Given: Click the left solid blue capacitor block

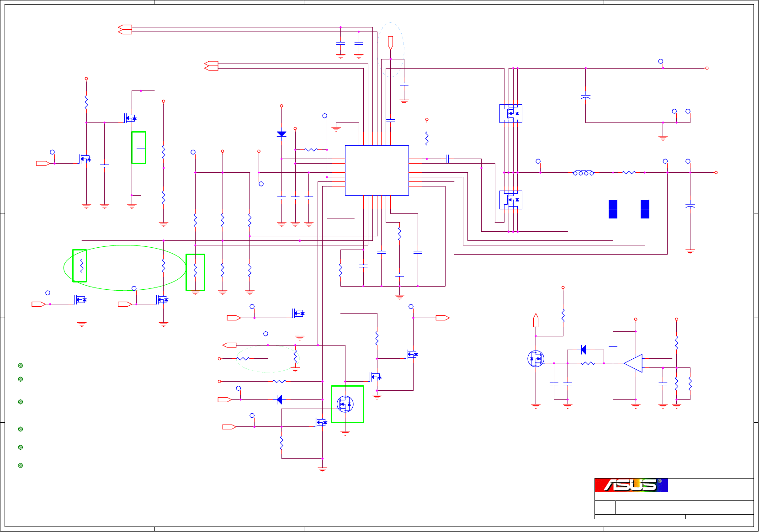Looking at the screenshot, I should click(613, 209).
